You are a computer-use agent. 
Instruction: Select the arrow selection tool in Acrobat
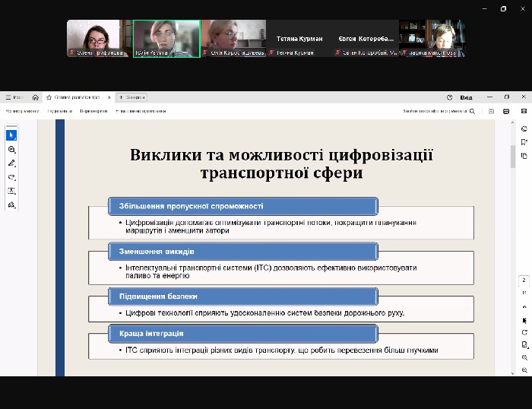click(11, 135)
